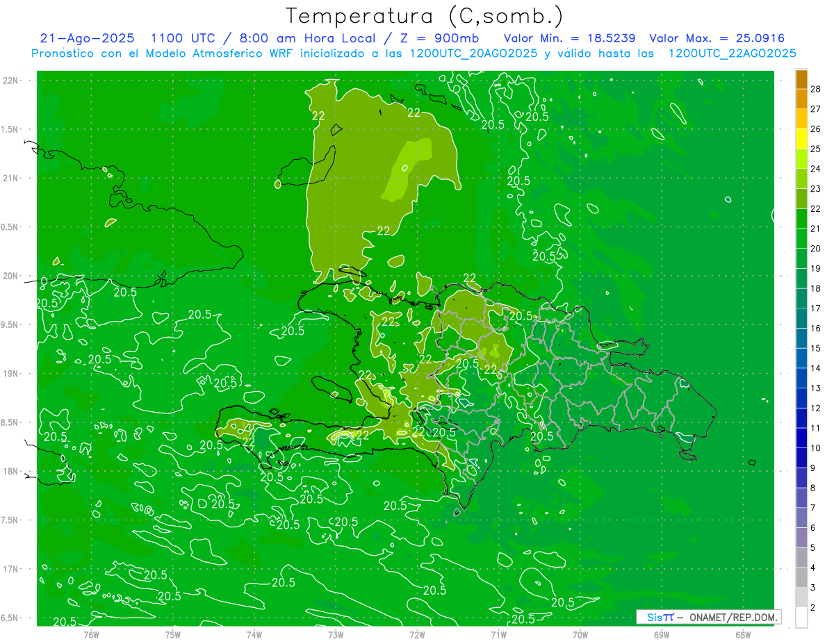Click the 'SisTT – ONAMET/REP.DOM.' credit box
The width and height of the screenshot is (834, 644).
[709, 617]
